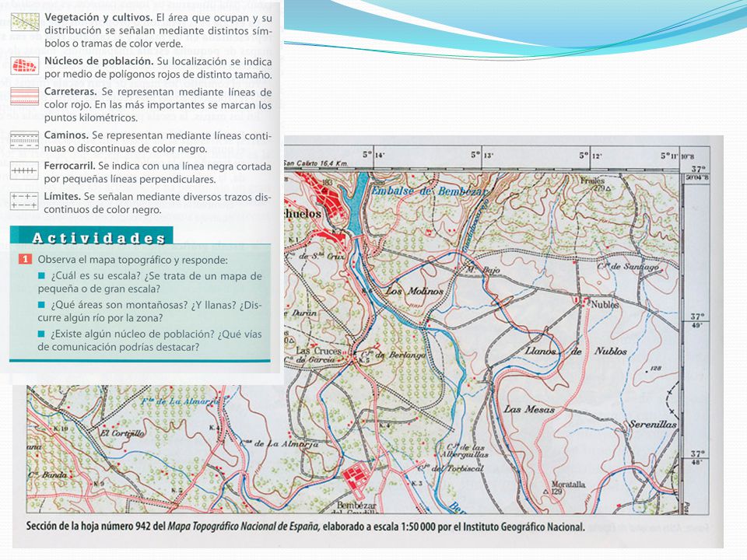Viewport: 747px width, 560px height.
Task: Click the blue bullet before '¿Qué áreas son montañosas?'
Action: click(x=41, y=305)
